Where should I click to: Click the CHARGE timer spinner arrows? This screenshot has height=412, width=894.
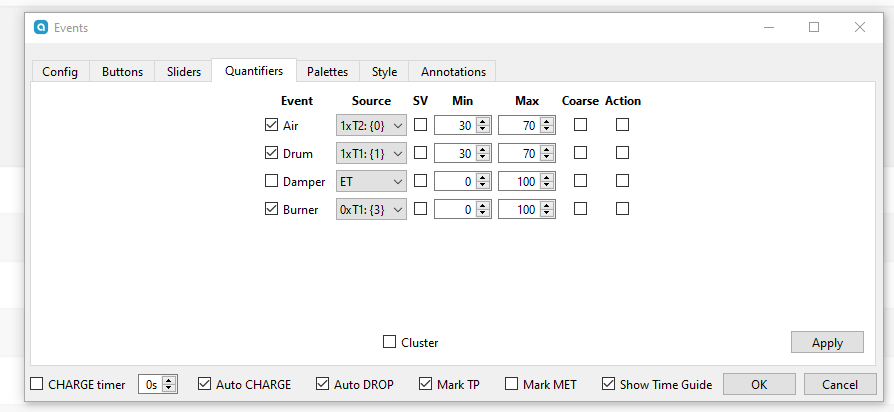click(170, 385)
